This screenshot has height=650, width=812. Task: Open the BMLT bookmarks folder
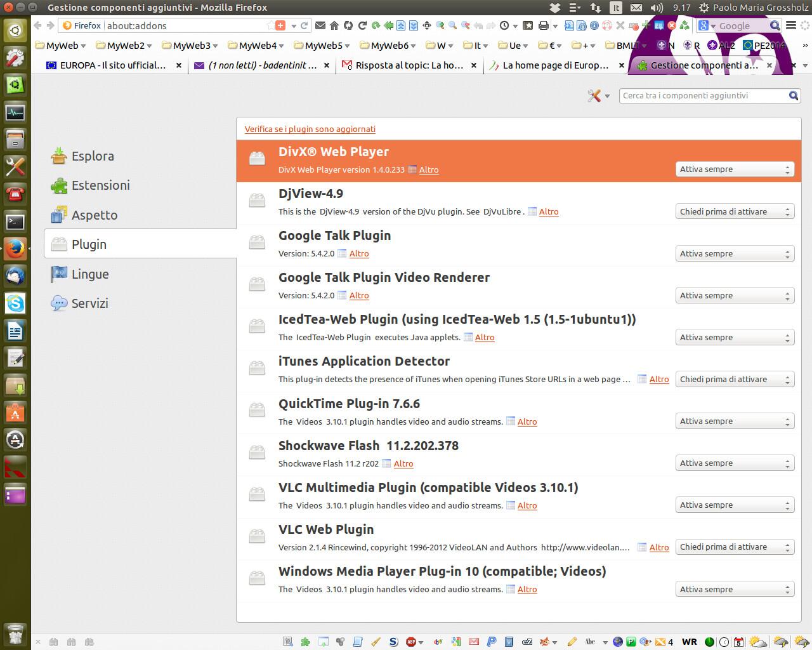coord(625,45)
